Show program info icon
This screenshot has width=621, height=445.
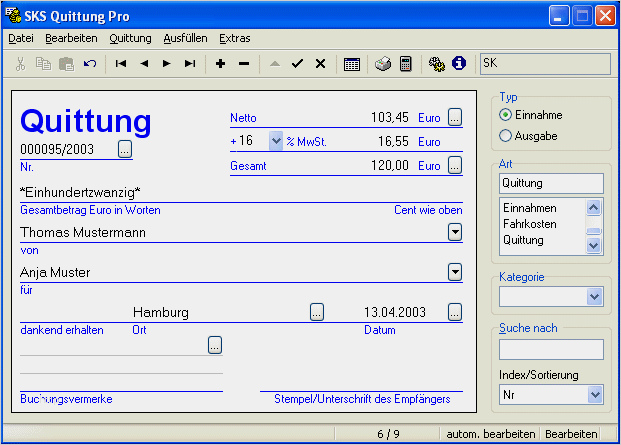point(459,64)
